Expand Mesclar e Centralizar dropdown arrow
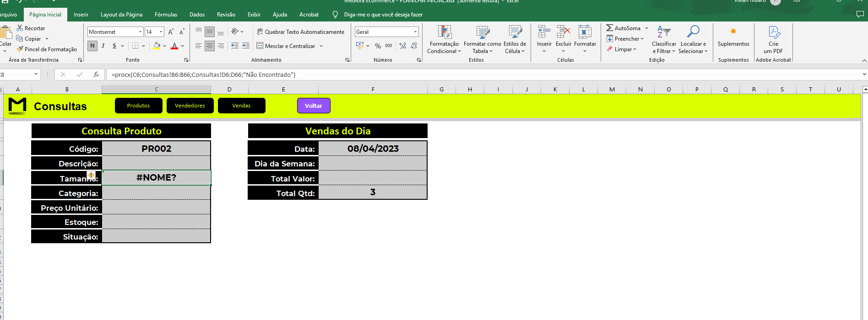The height and width of the screenshot is (320, 868). coord(321,46)
